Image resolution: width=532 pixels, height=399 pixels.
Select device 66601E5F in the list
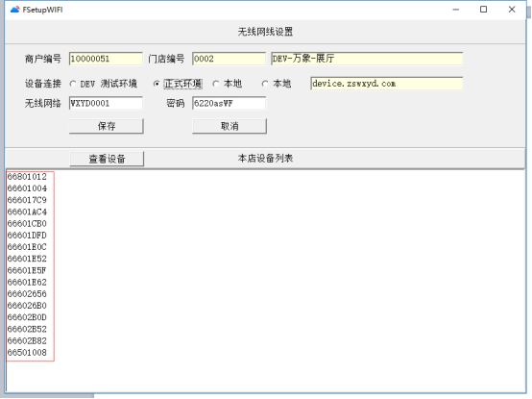pos(27,270)
